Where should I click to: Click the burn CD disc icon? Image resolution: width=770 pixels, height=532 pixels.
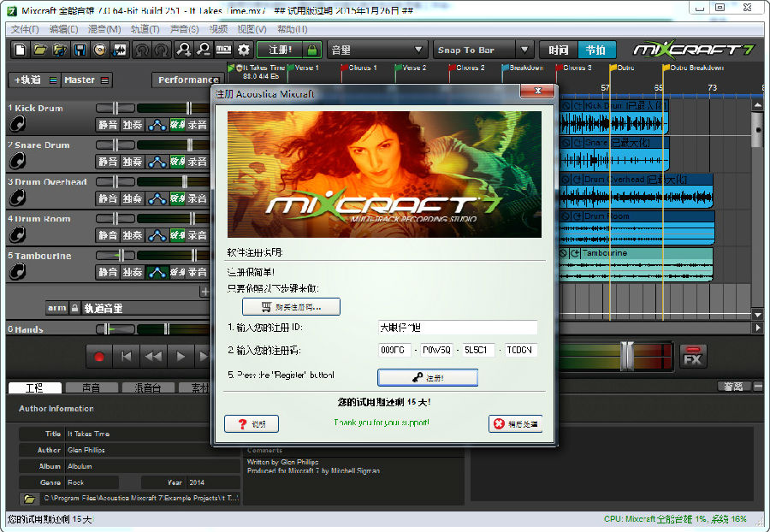pyautogui.click(x=100, y=50)
